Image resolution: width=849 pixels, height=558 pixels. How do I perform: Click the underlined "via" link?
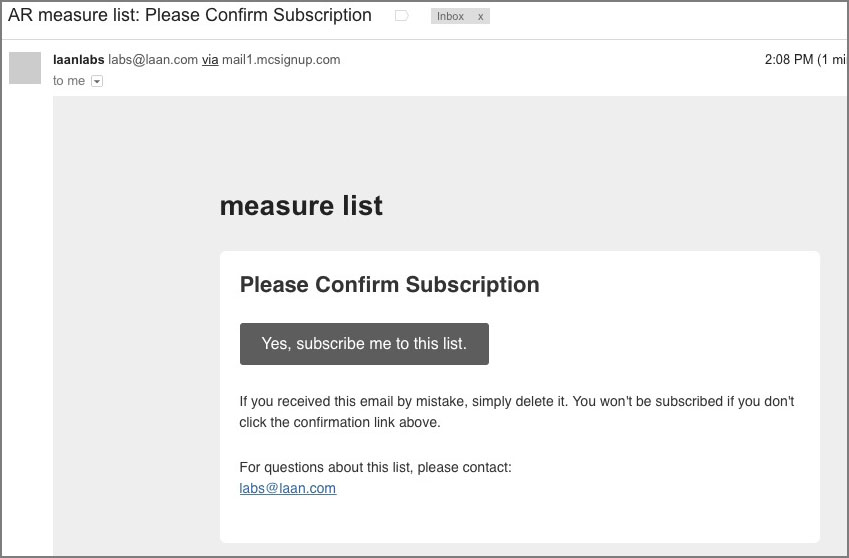pos(210,60)
